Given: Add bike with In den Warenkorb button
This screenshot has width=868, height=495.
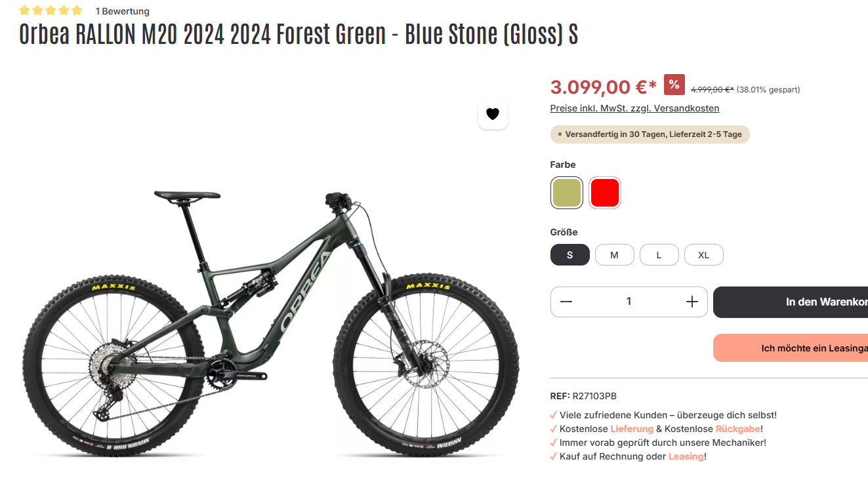Looking at the screenshot, I should (x=791, y=302).
